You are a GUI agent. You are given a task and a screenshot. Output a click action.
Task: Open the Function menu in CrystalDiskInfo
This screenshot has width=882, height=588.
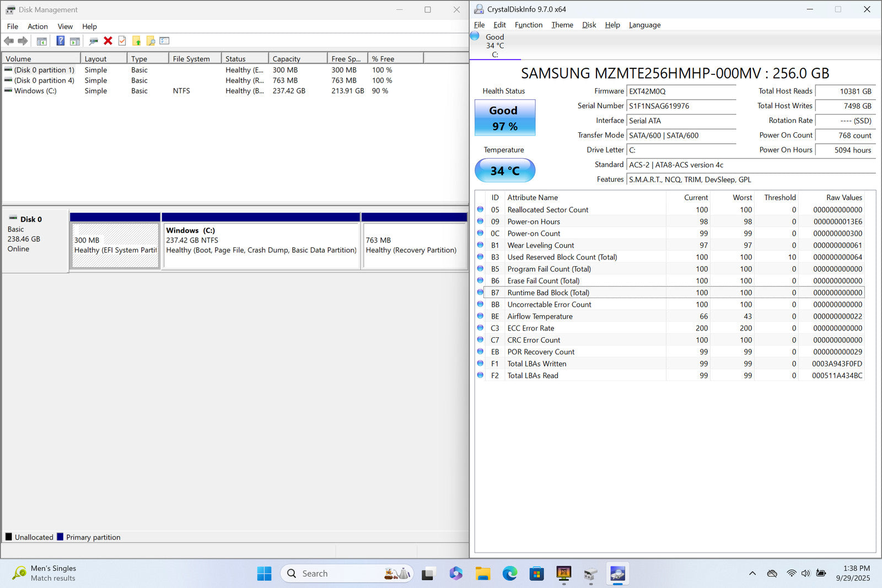coord(528,25)
